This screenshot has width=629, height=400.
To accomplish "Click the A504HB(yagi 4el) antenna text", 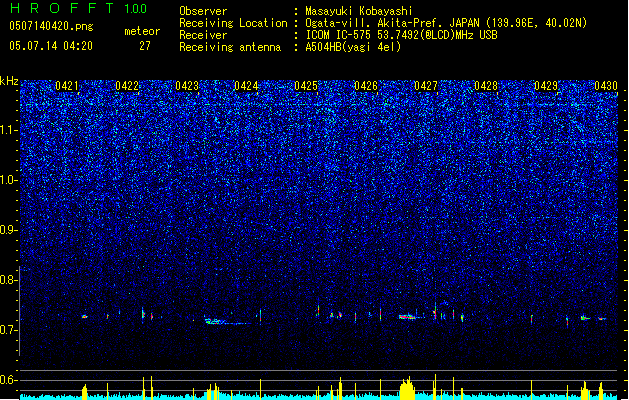I will tap(353, 47).
